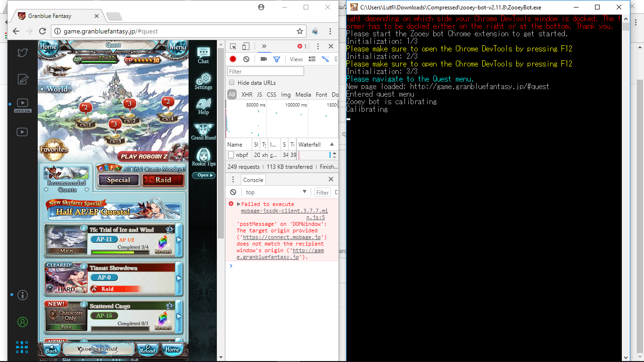This screenshot has width=644, height=362.
Task: Expand the postMessage error entry in Console
Action: [x=238, y=203]
